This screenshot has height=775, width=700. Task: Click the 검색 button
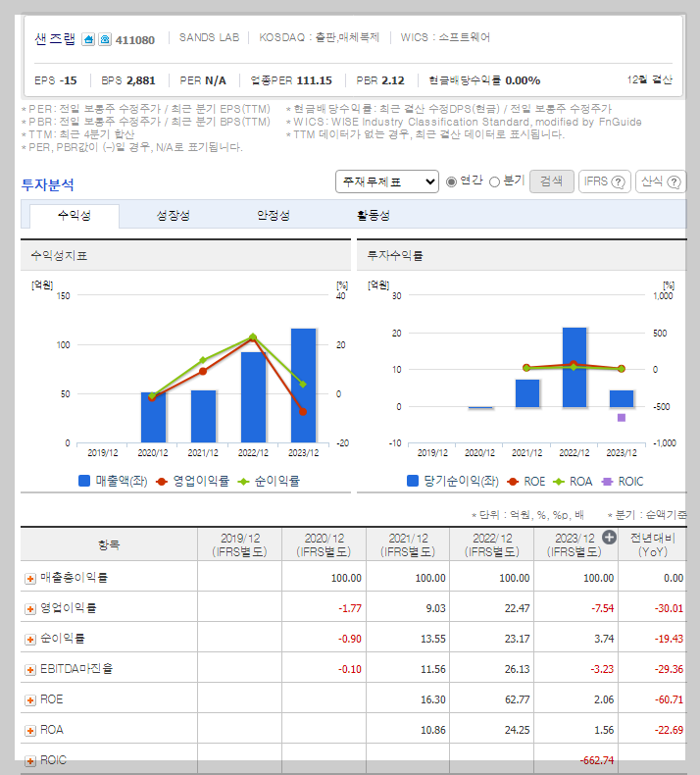click(x=551, y=181)
